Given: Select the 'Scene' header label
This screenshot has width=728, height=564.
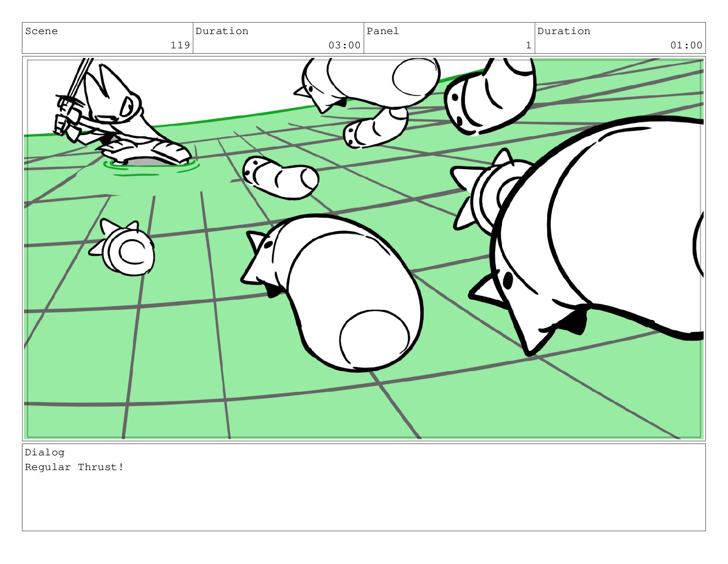Looking at the screenshot, I should [x=41, y=31].
